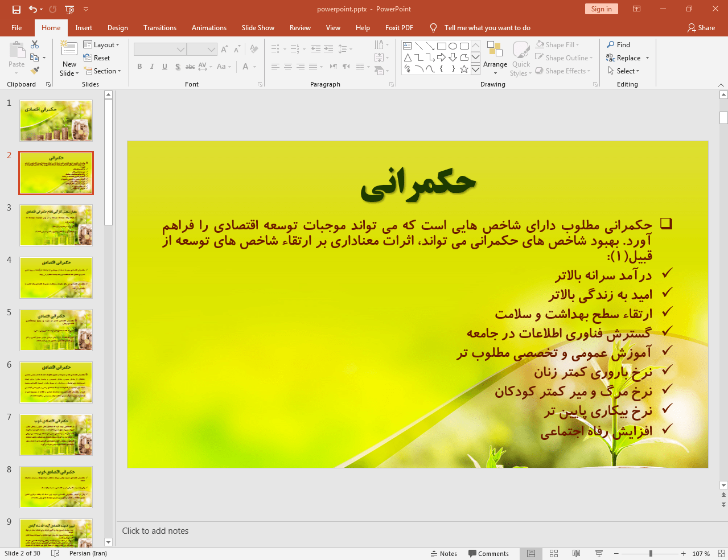The height and width of the screenshot is (560, 728).
Task: Open the Section dropdown
Action: pos(103,71)
